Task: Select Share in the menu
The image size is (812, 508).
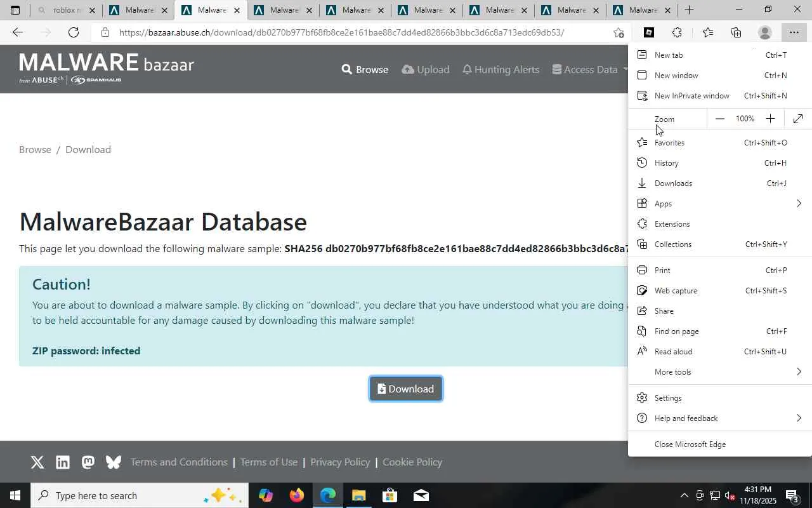Action: point(720,311)
